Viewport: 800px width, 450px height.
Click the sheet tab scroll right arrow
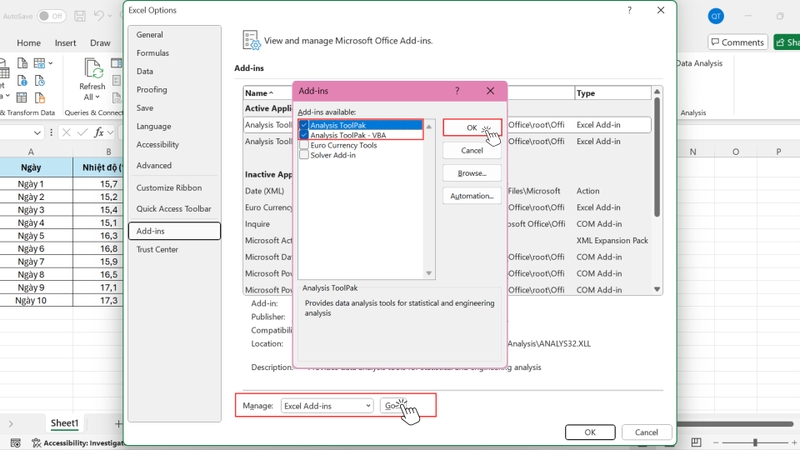11,424
